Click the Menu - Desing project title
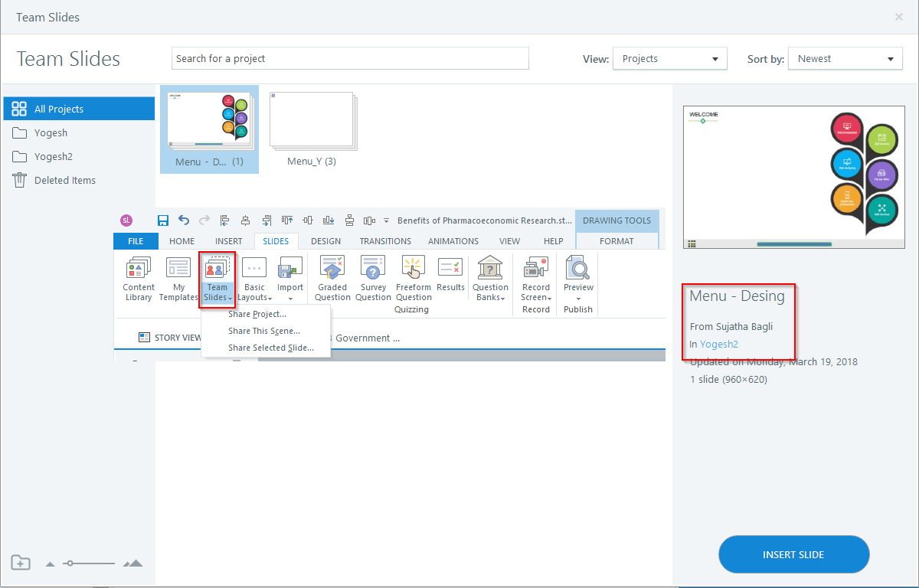Image resolution: width=919 pixels, height=588 pixels. point(737,296)
